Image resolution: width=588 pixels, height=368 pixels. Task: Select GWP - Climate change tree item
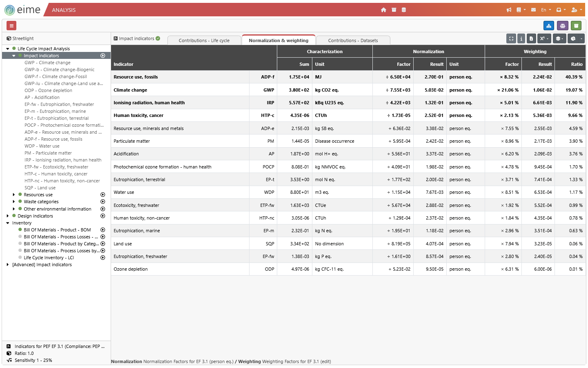(x=47, y=63)
